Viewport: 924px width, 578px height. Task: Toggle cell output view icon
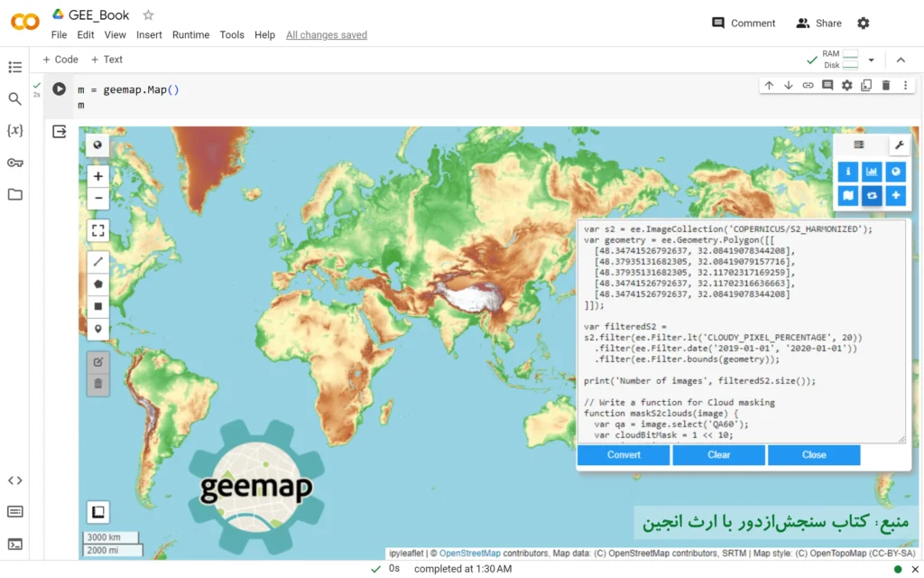60,131
